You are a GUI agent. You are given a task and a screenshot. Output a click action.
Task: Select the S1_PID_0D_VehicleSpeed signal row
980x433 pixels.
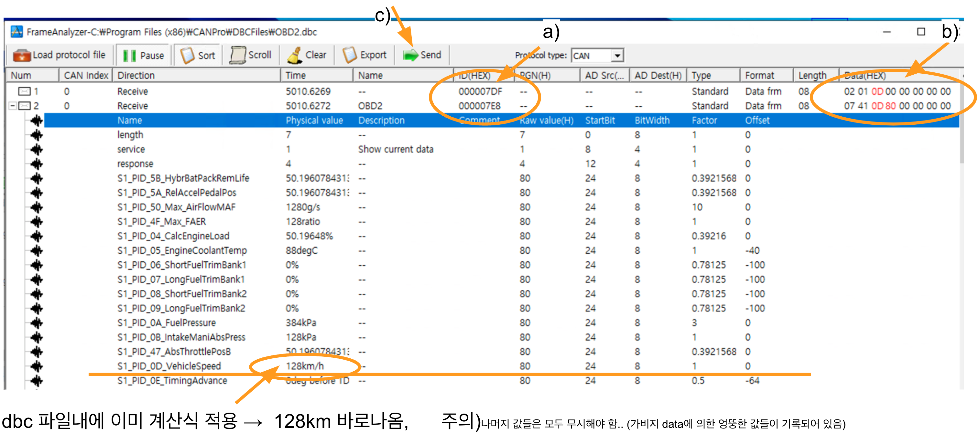click(x=169, y=366)
